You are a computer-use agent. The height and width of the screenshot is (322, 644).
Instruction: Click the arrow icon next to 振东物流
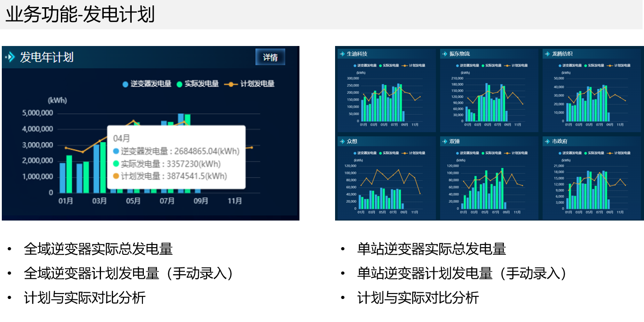click(x=445, y=54)
